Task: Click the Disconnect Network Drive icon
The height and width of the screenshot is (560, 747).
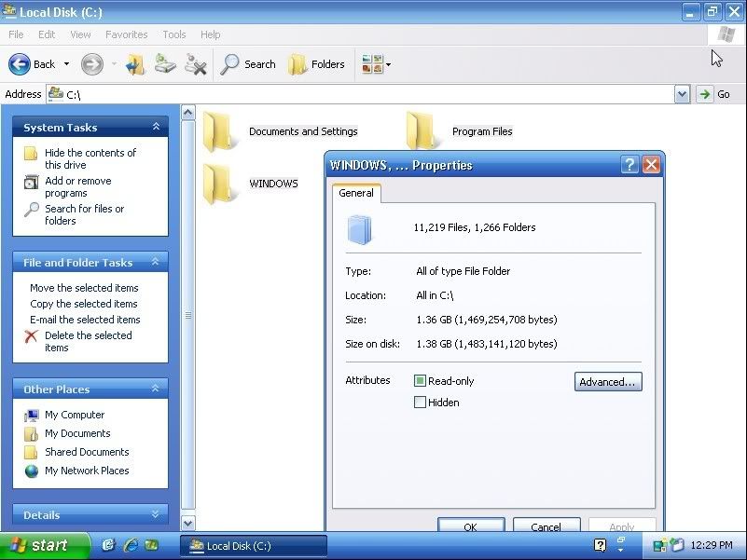Action: pyautogui.click(x=196, y=64)
